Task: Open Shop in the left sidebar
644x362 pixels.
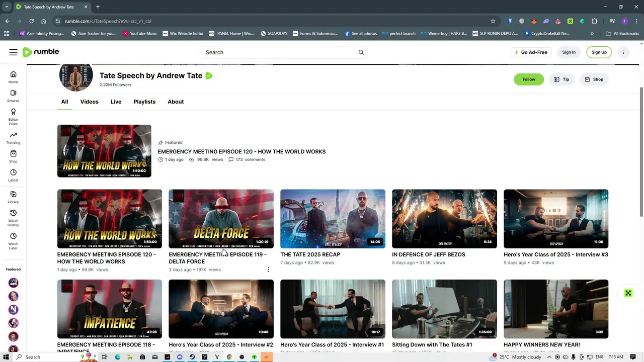Action: tap(13, 157)
